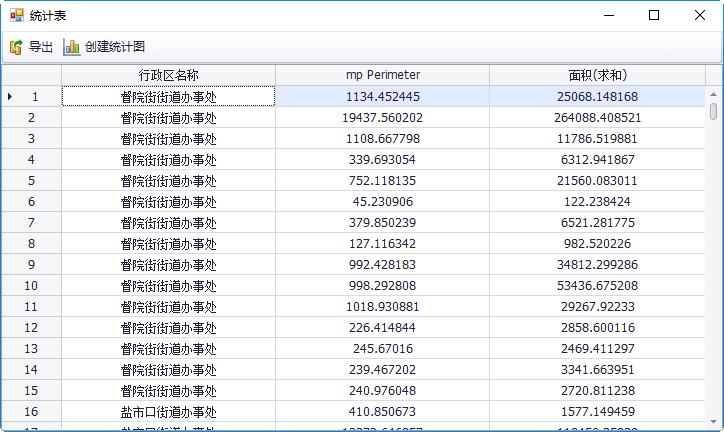Select row header number 16
This screenshot has height=432, width=724.
click(x=32, y=411)
